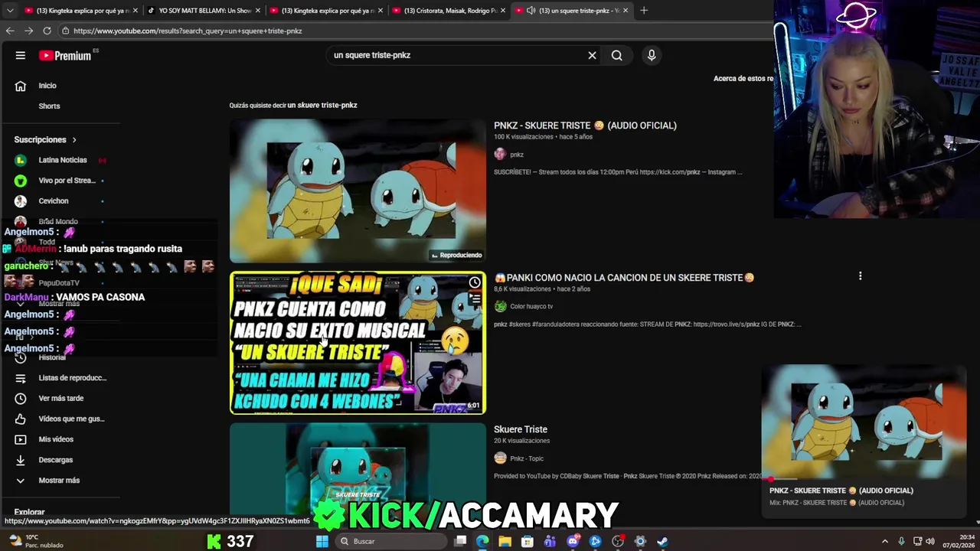
Task: Mute the playing tab via speaker icon
Action: [x=531, y=11]
